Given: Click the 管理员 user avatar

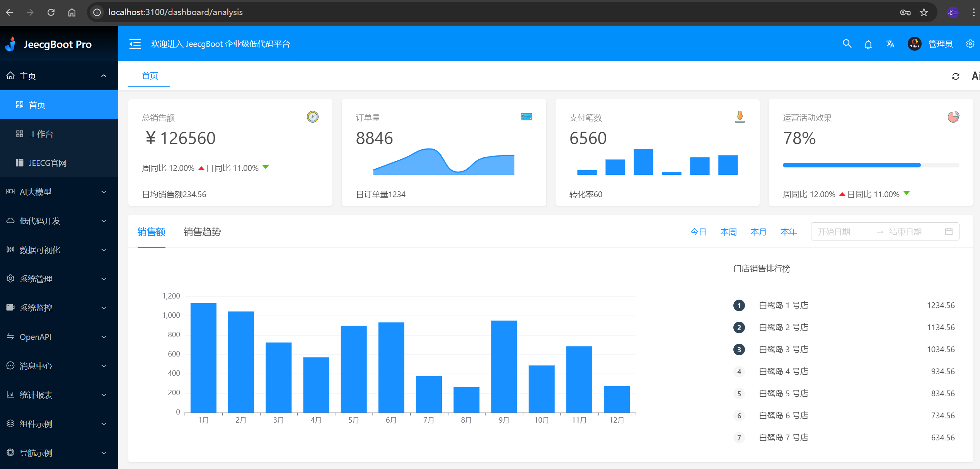Looking at the screenshot, I should pos(914,44).
